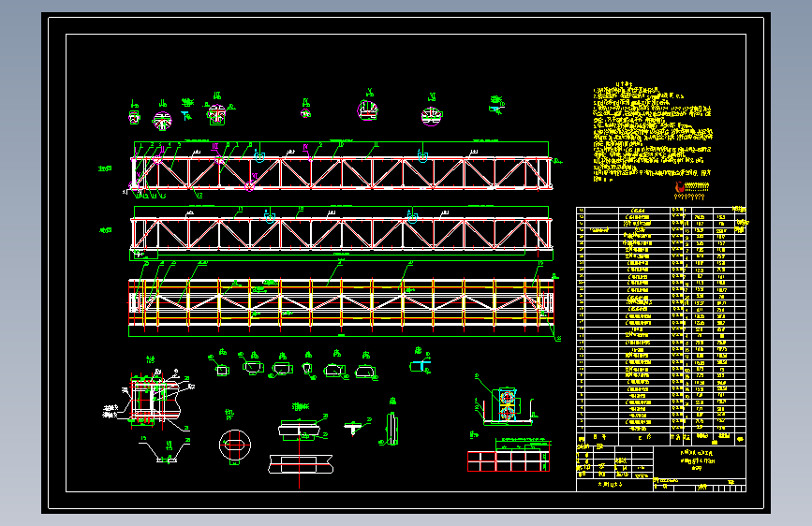812x526 pixels.
Task: Click the magenta circle on top truss lower chord
Action: pyautogui.click(x=250, y=186)
